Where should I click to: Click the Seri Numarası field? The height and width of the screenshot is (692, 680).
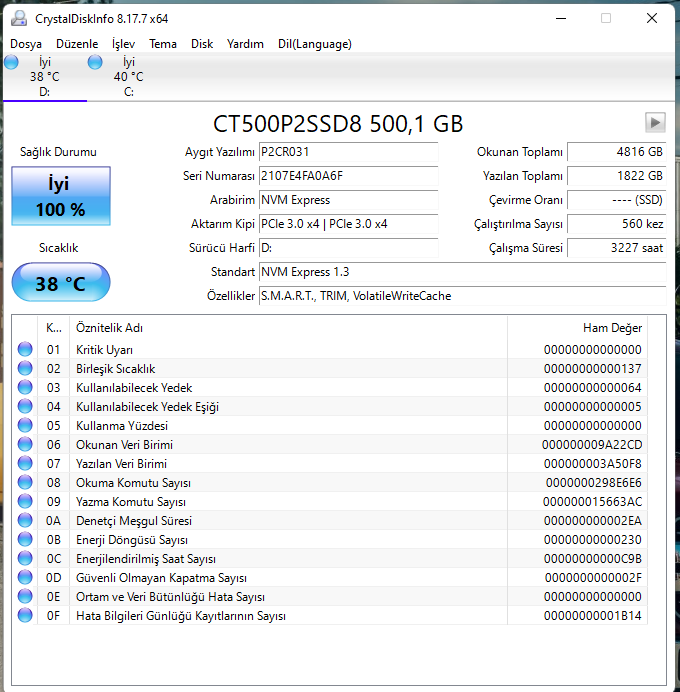(348, 176)
